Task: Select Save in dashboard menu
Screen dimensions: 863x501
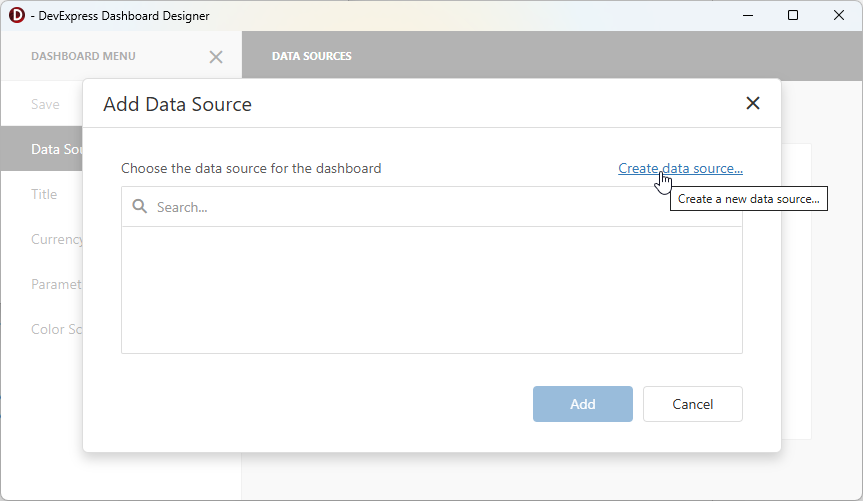Action: (x=45, y=104)
